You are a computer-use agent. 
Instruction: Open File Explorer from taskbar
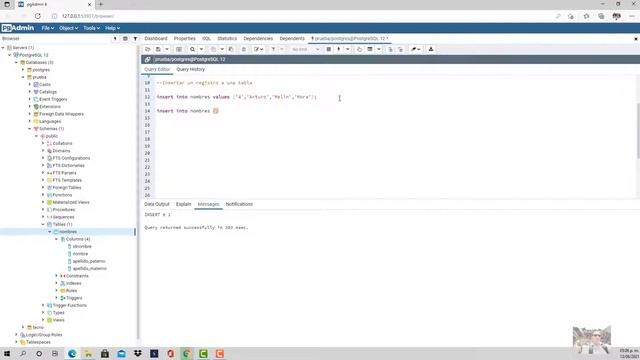tap(89, 353)
